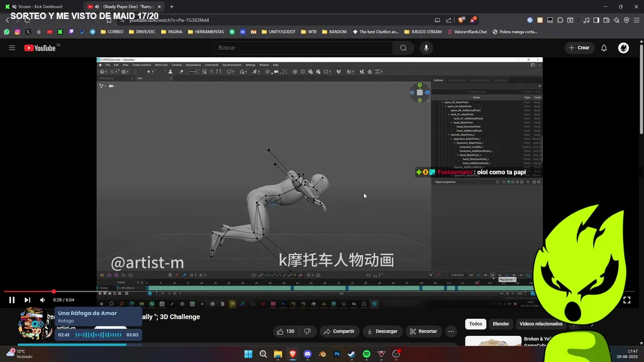This screenshot has width=644, height=362.
Task: Switch to Stream - Kick Dashboard tab
Action: pos(40,7)
